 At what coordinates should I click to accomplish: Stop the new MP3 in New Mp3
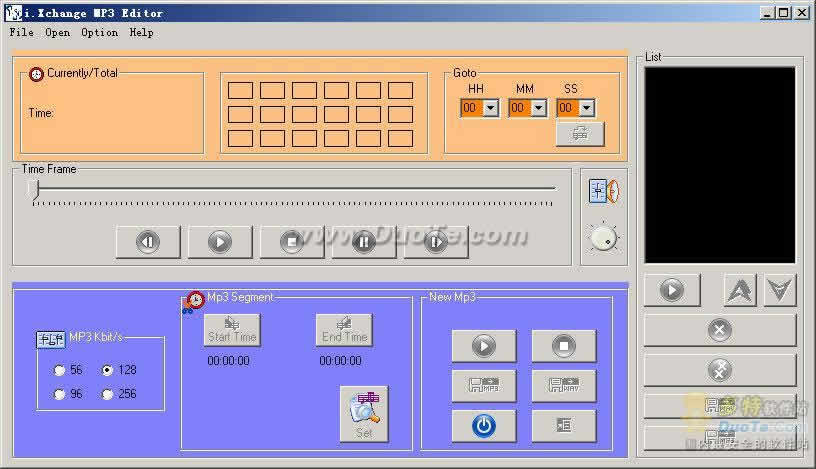point(564,346)
